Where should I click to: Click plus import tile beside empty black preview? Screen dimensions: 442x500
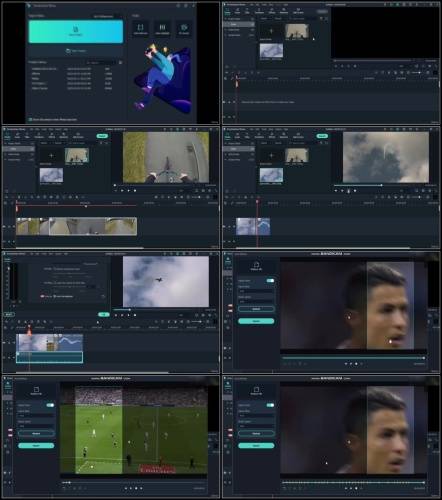pyautogui.click(x=271, y=32)
